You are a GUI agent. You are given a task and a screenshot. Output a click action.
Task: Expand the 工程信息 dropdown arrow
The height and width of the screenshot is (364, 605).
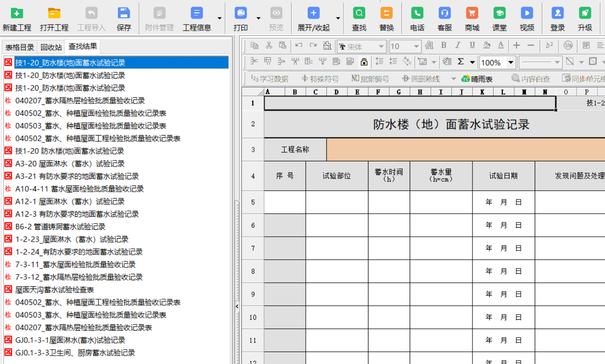[x=220, y=18]
